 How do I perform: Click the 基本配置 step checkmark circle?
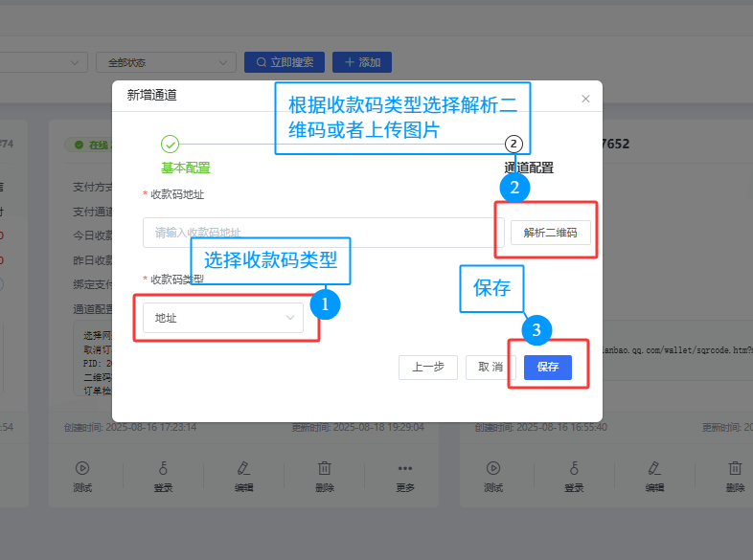[171, 145]
